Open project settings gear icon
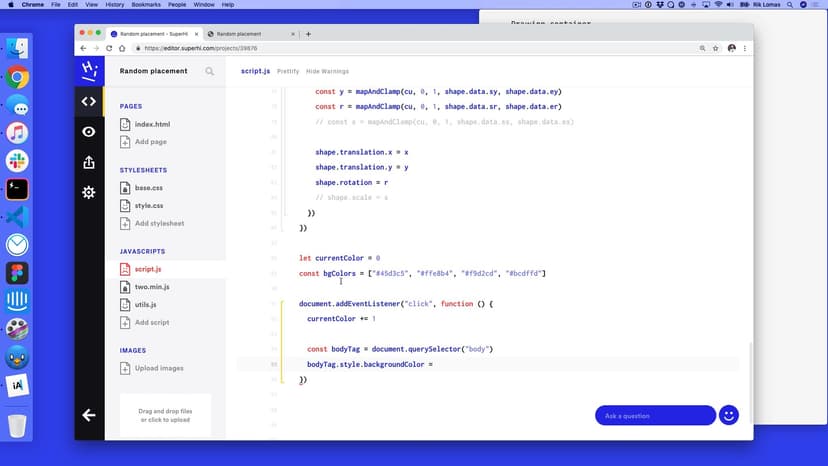828x466 pixels. point(89,192)
